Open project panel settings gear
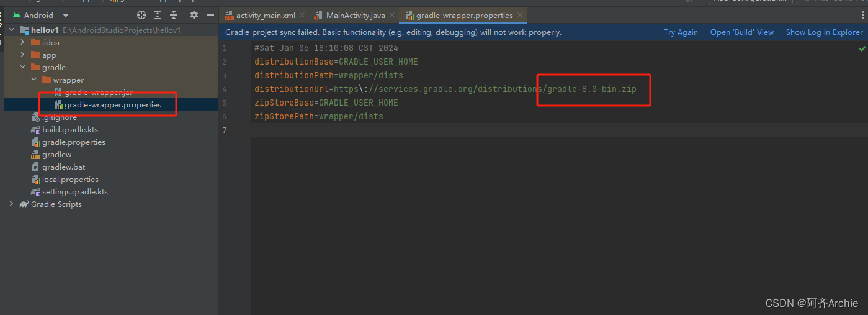The height and width of the screenshot is (315, 868). click(x=194, y=15)
